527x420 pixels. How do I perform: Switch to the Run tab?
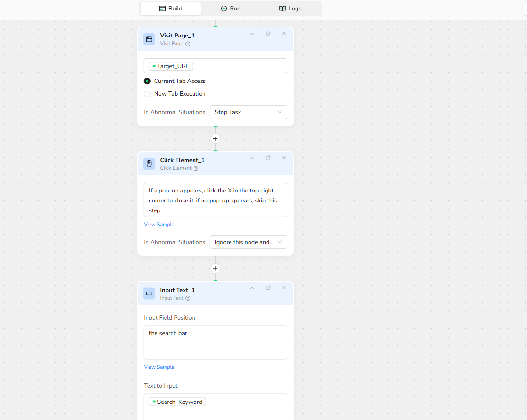[x=231, y=9]
